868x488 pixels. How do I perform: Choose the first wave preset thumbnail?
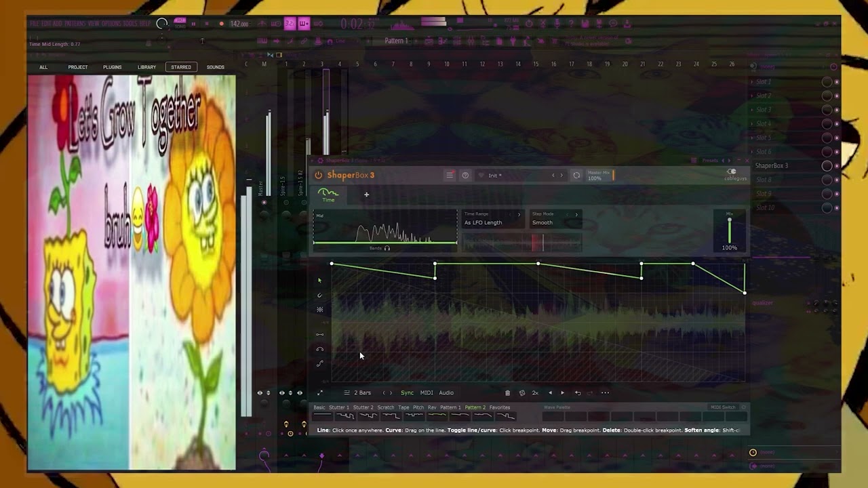point(323,415)
